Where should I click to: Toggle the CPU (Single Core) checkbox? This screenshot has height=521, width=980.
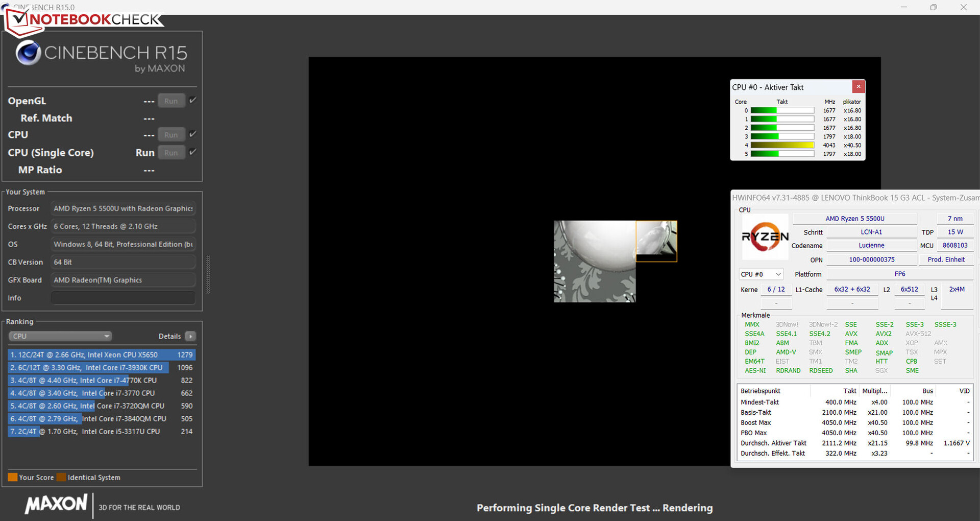[192, 152]
